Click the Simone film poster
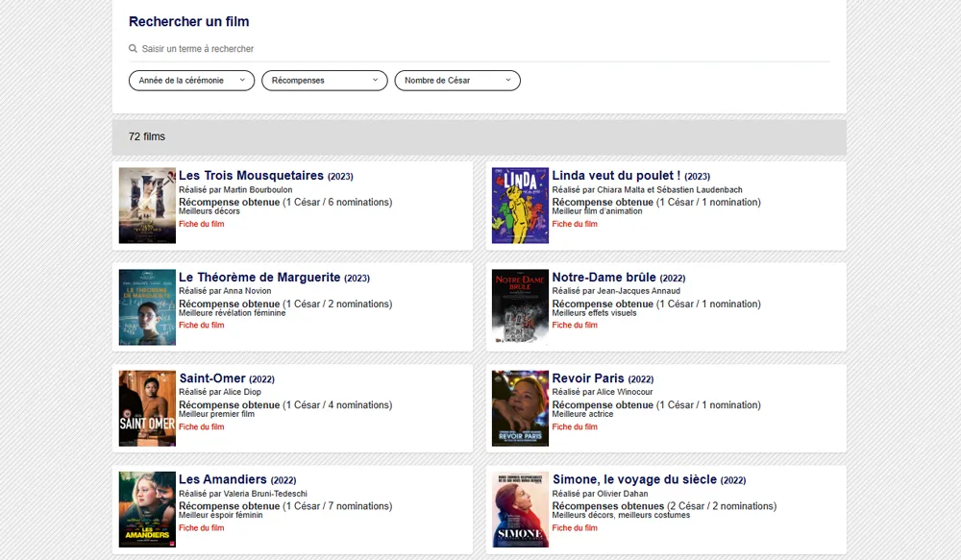 (x=520, y=509)
